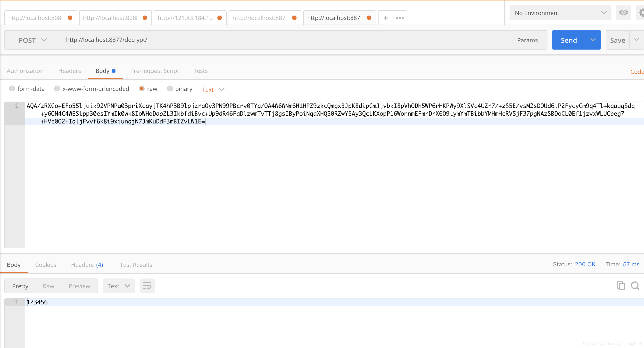The height and width of the screenshot is (348, 644).
Task: Click the response word wrap icon
Action: [x=147, y=286]
